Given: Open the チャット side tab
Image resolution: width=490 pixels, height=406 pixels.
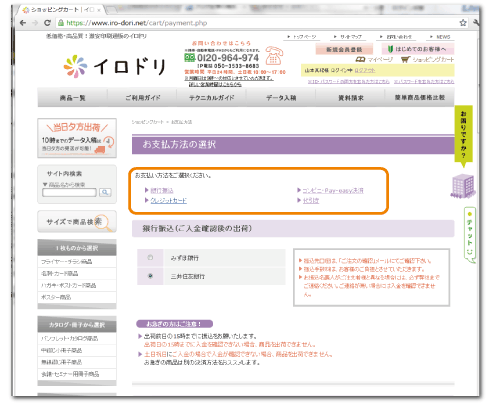Looking at the screenshot, I should coord(470,234).
